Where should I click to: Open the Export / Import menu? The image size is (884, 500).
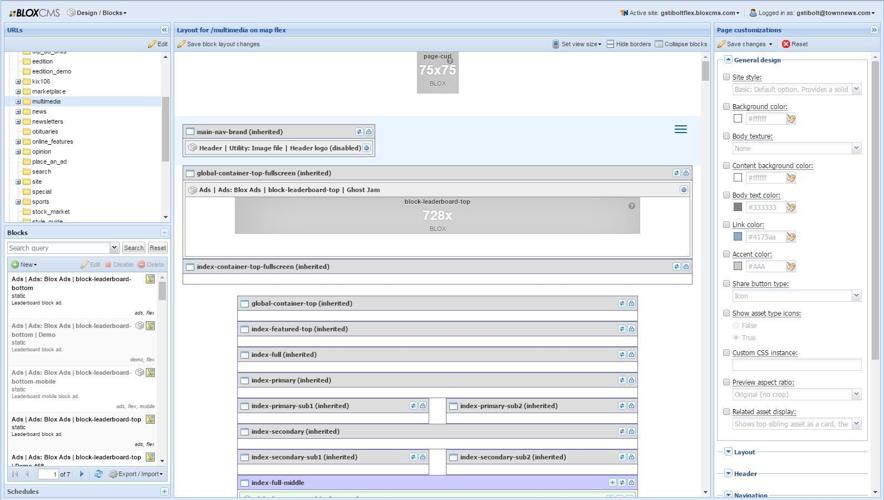(136, 474)
